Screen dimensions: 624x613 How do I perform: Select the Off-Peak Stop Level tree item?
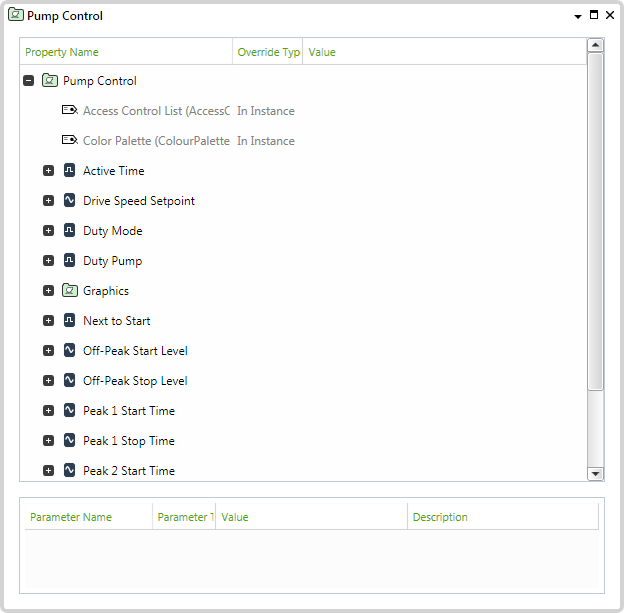click(135, 381)
